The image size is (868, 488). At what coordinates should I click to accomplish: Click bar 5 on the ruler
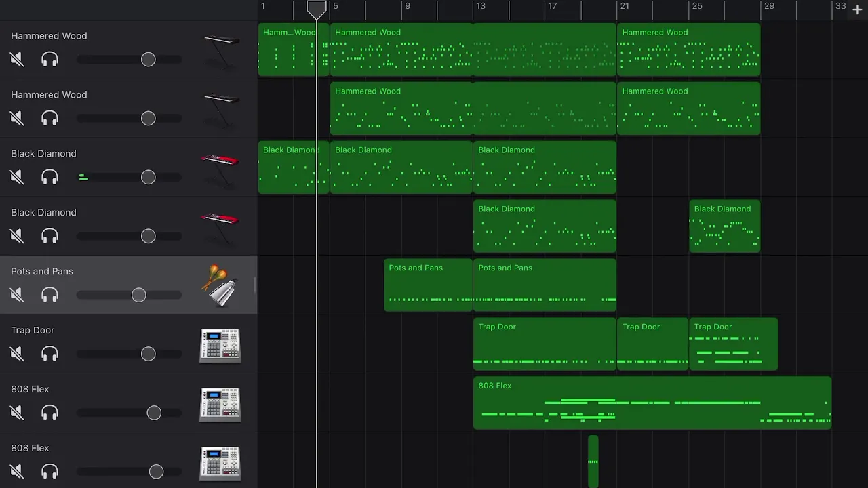(335, 6)
